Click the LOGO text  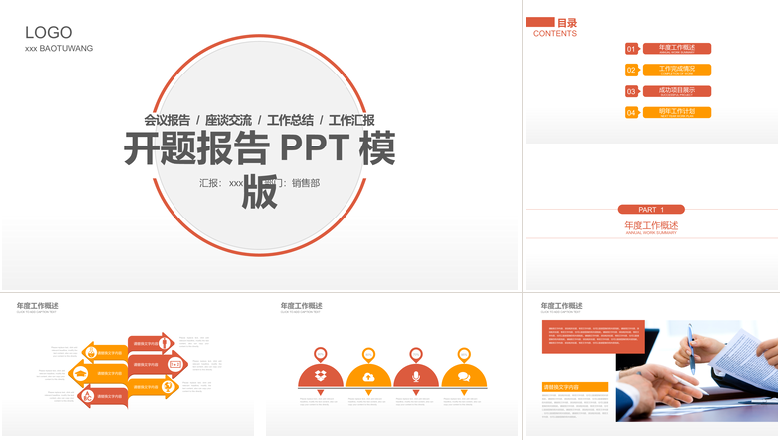(49, 33)
